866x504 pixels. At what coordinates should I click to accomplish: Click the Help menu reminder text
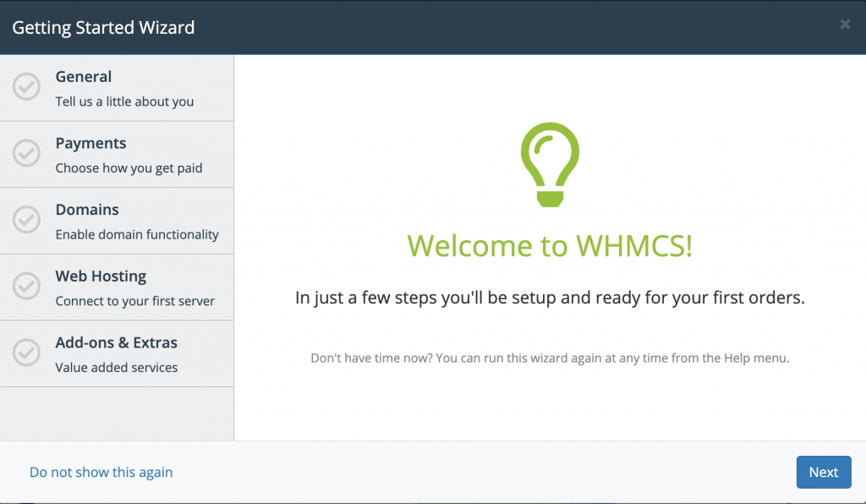[x=550, y=358]
